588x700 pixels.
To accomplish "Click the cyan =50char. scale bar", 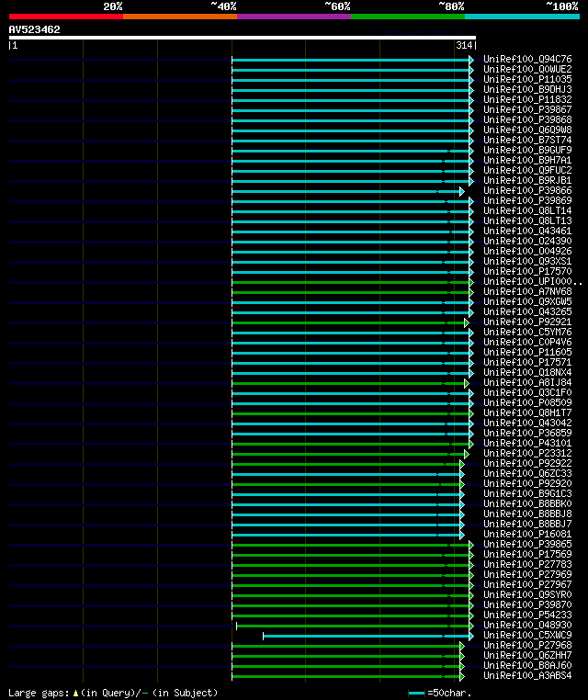I will [x=416, y=694].
